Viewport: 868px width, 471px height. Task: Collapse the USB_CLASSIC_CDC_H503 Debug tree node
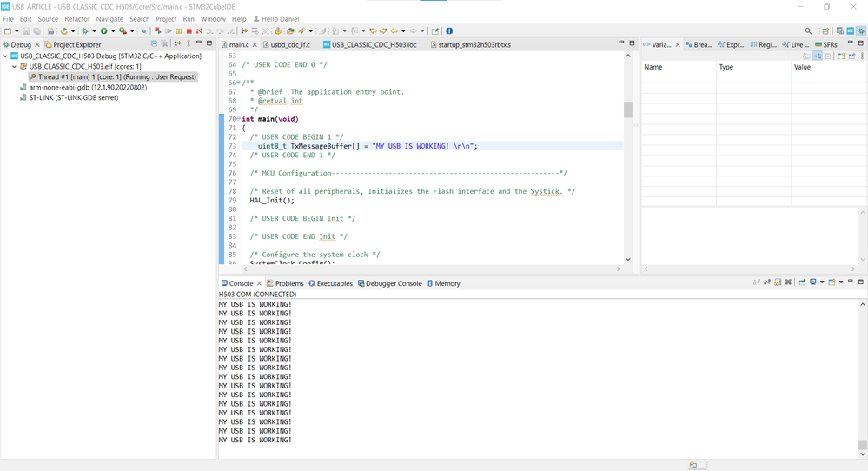click(6, 56)
